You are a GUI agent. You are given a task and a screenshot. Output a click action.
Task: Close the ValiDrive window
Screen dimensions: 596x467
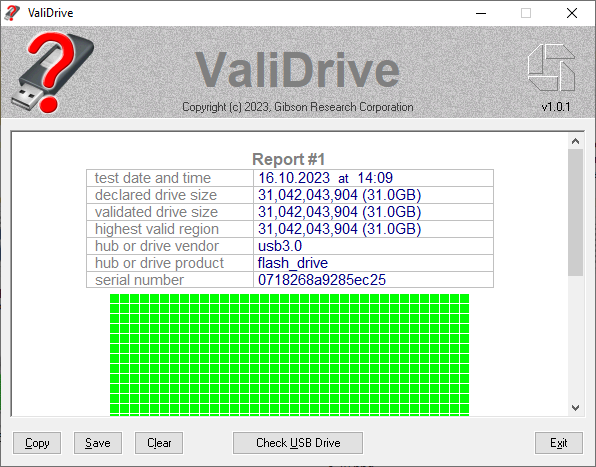coord(572,13)
